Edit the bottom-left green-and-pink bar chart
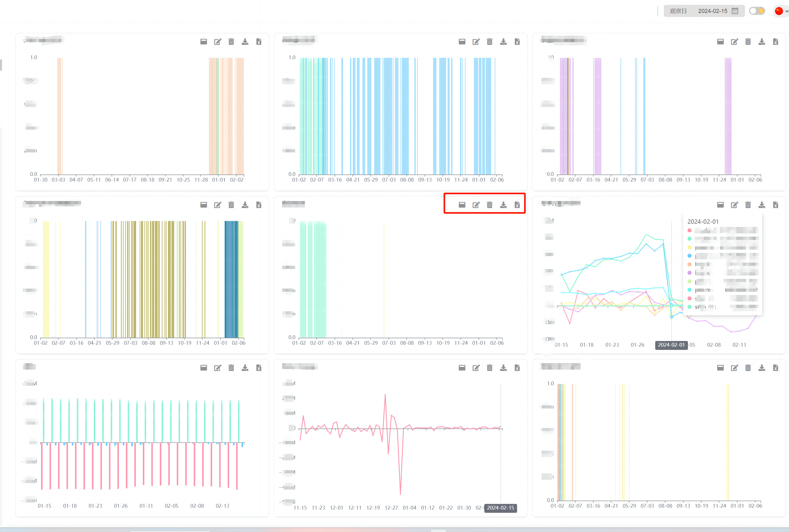789x532 pixels. (218, 368)
